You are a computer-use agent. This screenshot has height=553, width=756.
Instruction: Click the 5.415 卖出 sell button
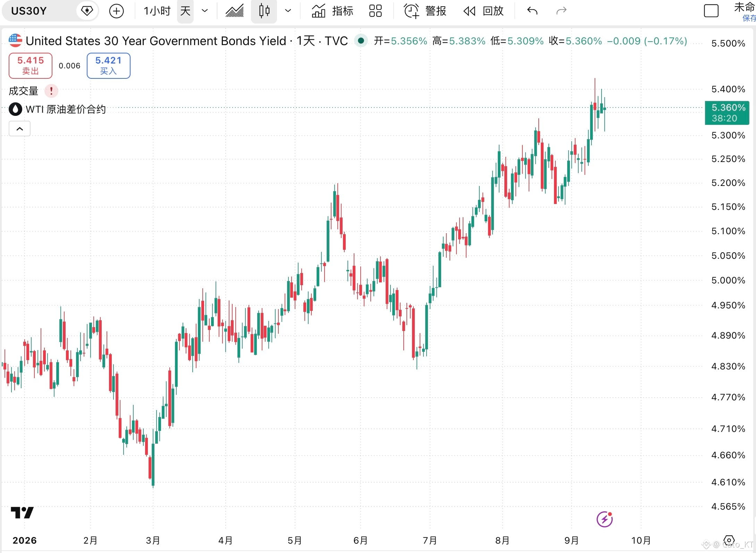click(x=31, y=66)
